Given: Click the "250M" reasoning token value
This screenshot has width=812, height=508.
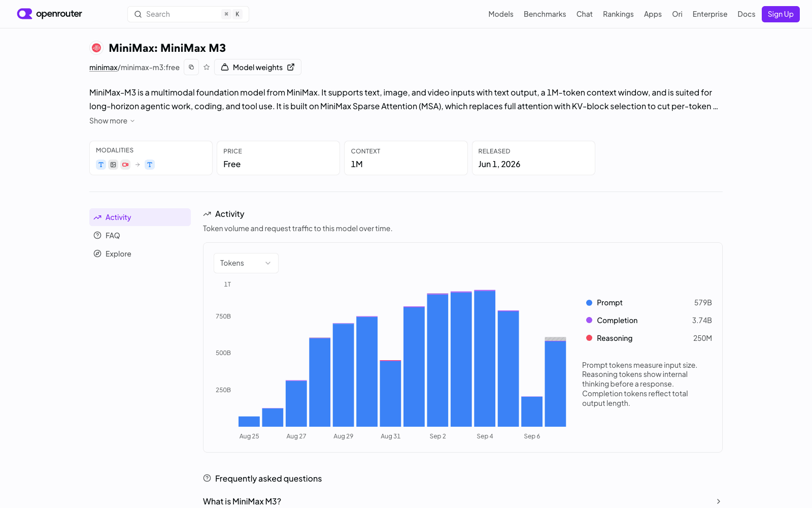Looking at the screenshot, I should point(702,338).
